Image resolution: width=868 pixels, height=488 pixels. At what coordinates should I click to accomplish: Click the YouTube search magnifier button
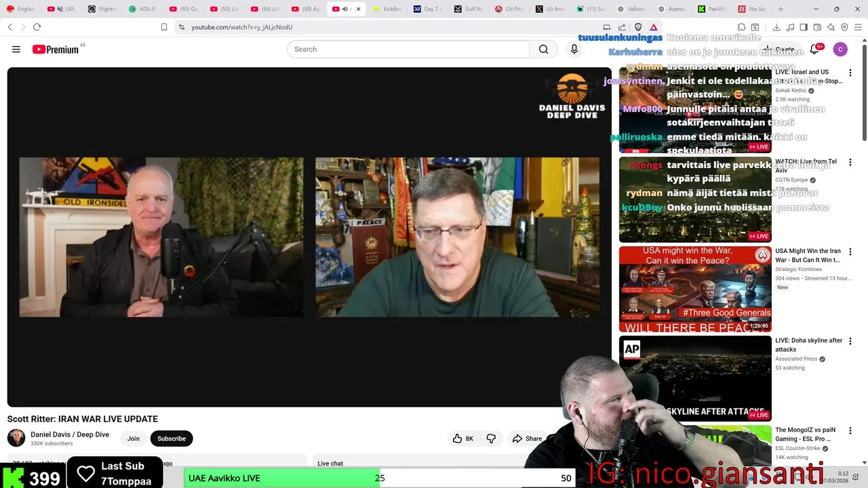click(543, 49)
